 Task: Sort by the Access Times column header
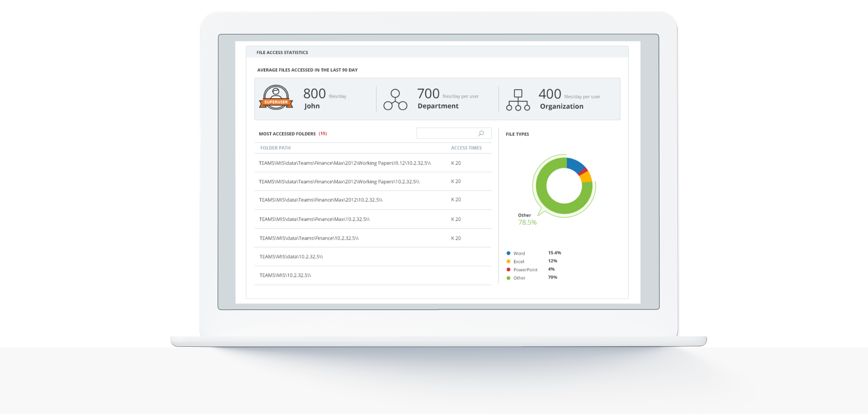466,148
